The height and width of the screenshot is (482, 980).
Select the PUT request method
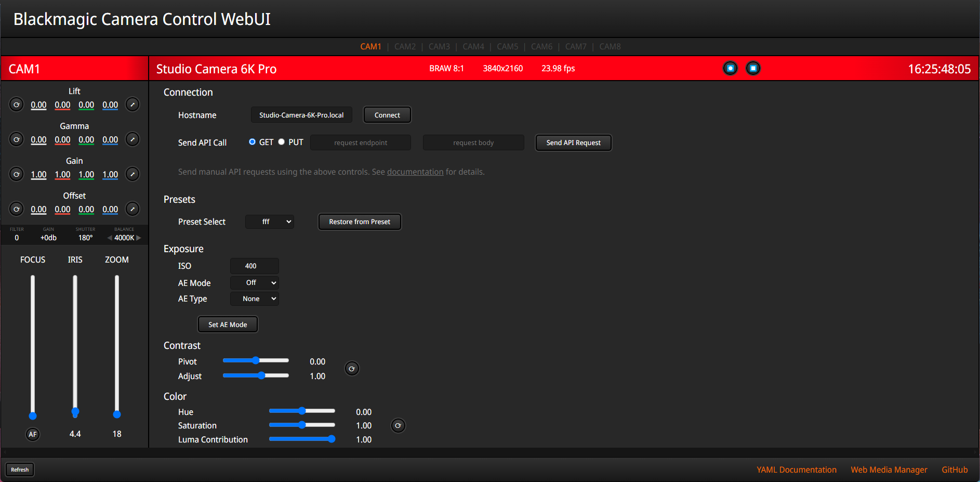[x=281, y=142]
